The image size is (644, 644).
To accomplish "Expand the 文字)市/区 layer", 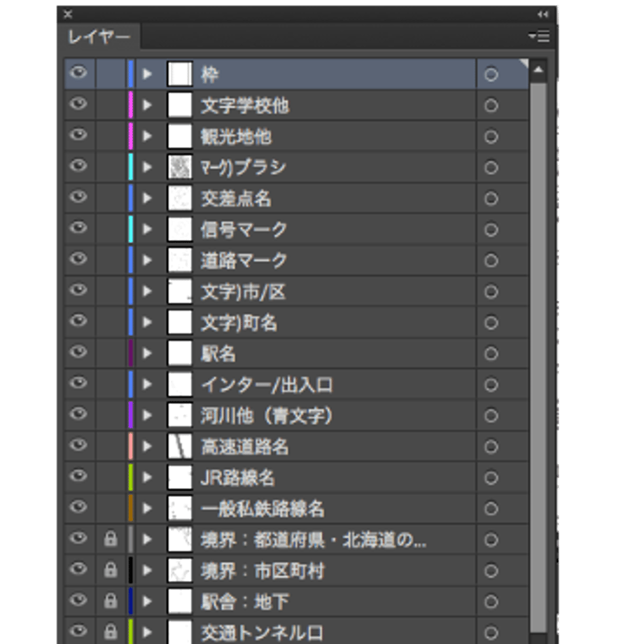I will click(147, 291).
